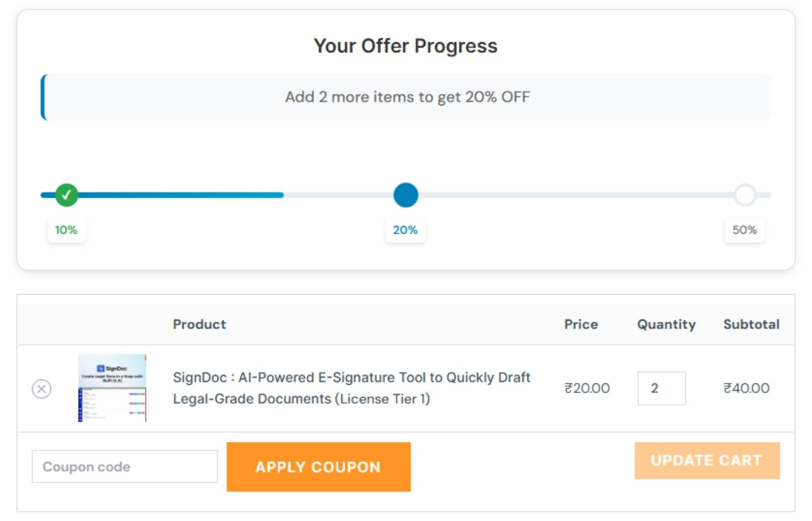Click the 50% discount label badge
Image resolution: width=812 pixels, height=521 pixels.
pyautogui.click(x=745, y=230)
